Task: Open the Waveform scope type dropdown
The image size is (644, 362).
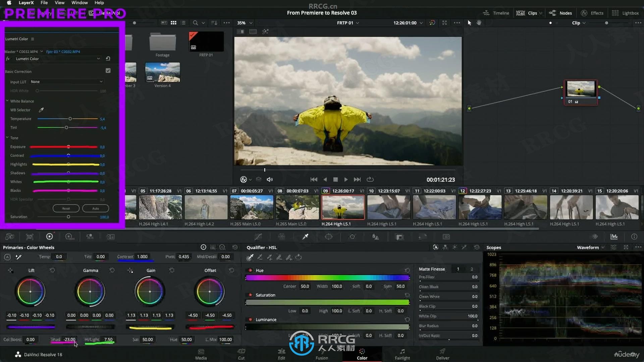Action: click(591, 247)
